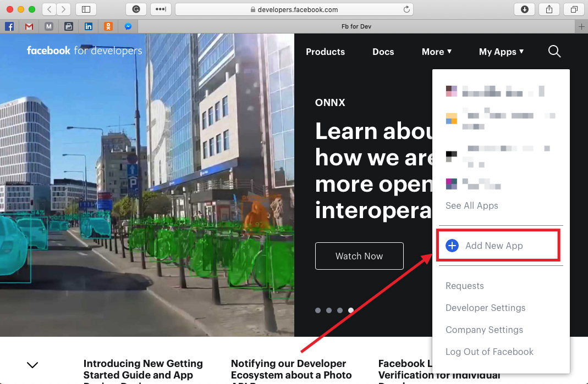Show all tabs overview button

click(x=574, y=9)
